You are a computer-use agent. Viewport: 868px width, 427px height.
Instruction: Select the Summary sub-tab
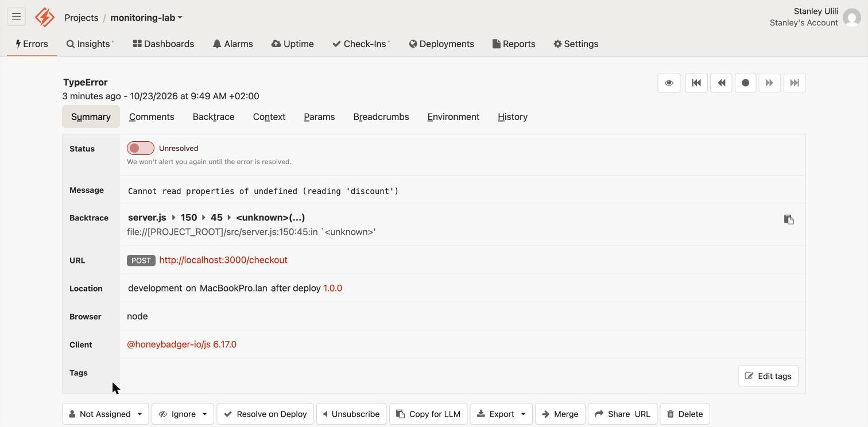(x=91, y=117)
